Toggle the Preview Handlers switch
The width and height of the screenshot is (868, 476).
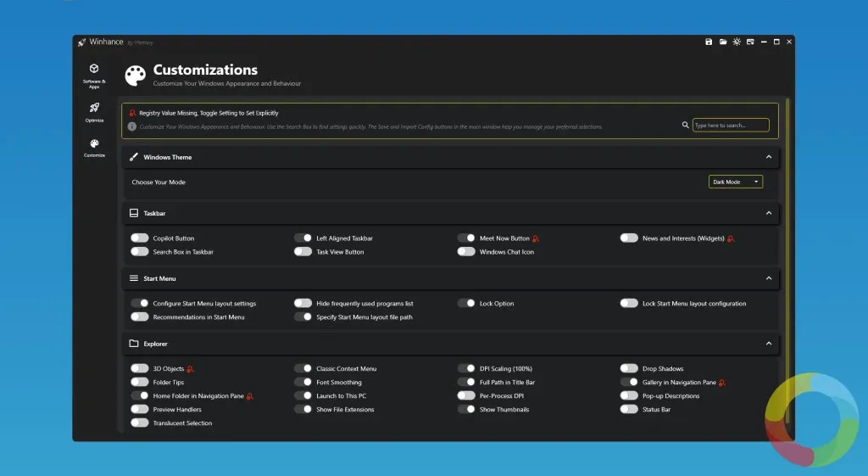tap(140, 410)
